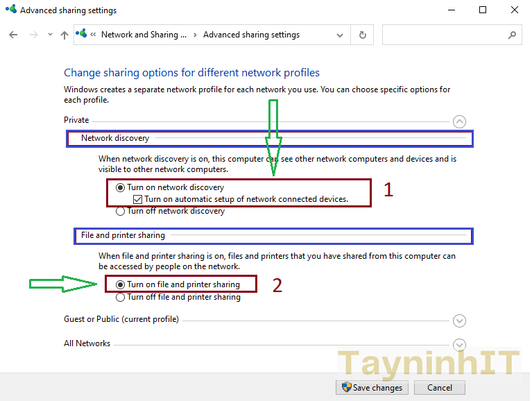
Task: Click the Cancel button
Action: 440,388
